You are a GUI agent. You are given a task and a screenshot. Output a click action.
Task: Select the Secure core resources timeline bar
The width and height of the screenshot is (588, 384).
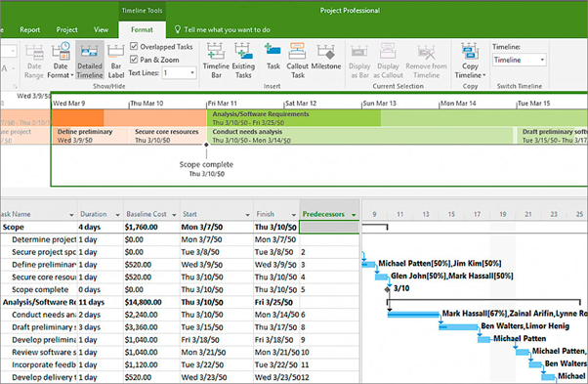click(x=167, y=136)
